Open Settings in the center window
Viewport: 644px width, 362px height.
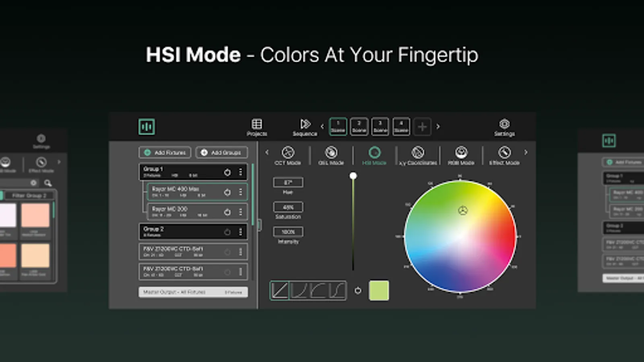(x=504, y=128)
